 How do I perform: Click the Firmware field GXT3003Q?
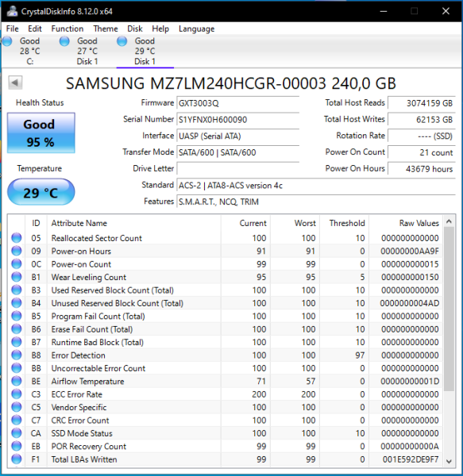(x=238, y=103)
